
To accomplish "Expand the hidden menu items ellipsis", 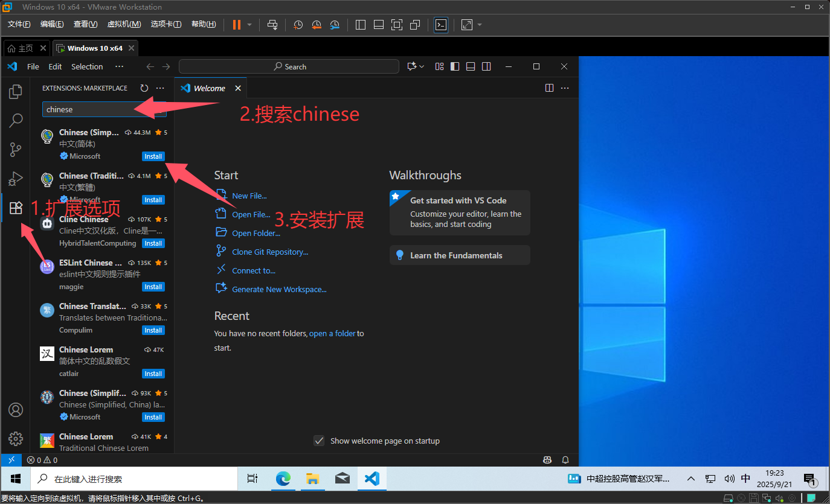I will click(119, 66).
